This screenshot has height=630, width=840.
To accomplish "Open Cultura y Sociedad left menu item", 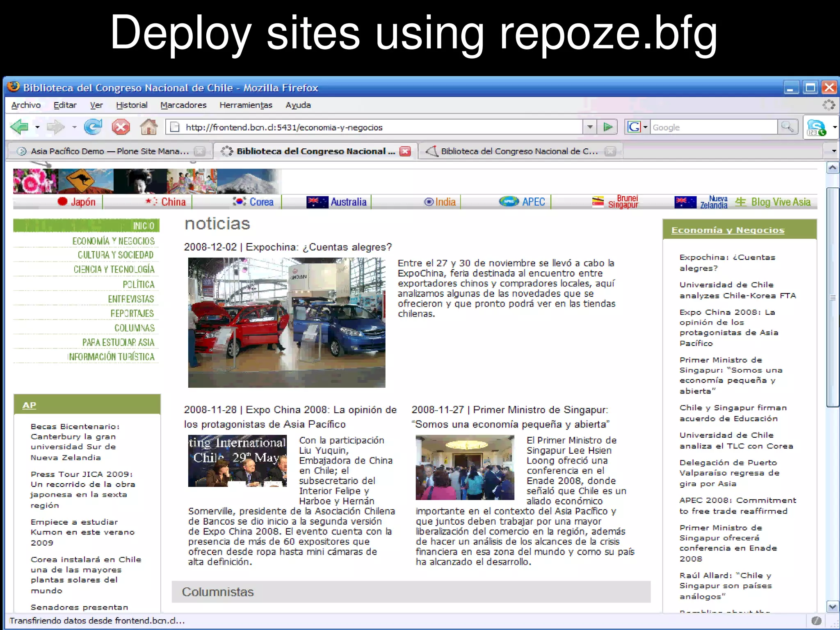I will [x=116, y=255].
